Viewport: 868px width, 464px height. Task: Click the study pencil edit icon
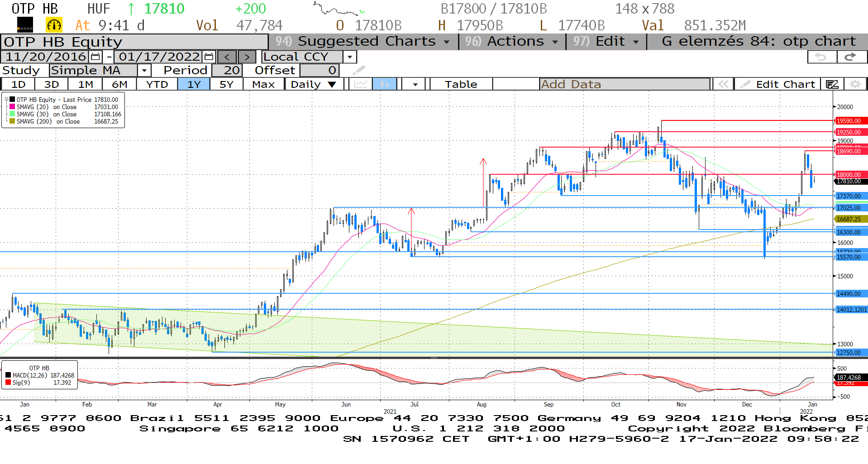pos(359,70)
